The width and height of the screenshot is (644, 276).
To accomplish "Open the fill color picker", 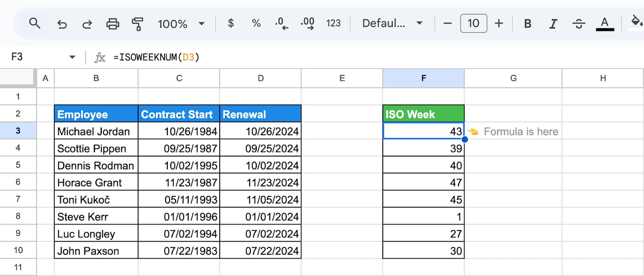I will [636, 22].
